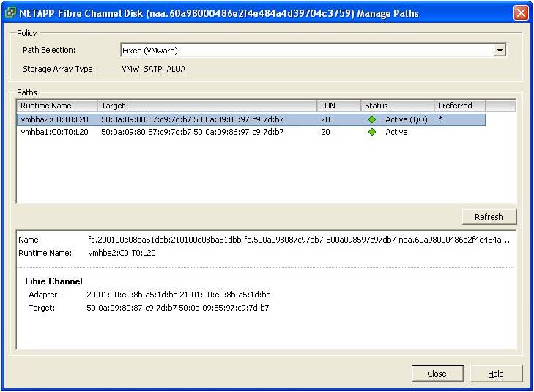Click the path Name value starting with fc.200100e08ba51dbb

pos(298,240)
